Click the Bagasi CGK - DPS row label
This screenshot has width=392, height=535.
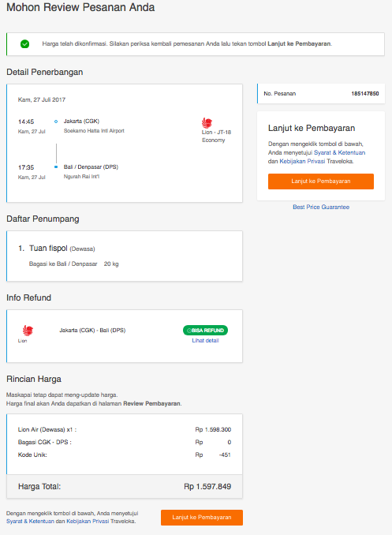pos(45,442)
